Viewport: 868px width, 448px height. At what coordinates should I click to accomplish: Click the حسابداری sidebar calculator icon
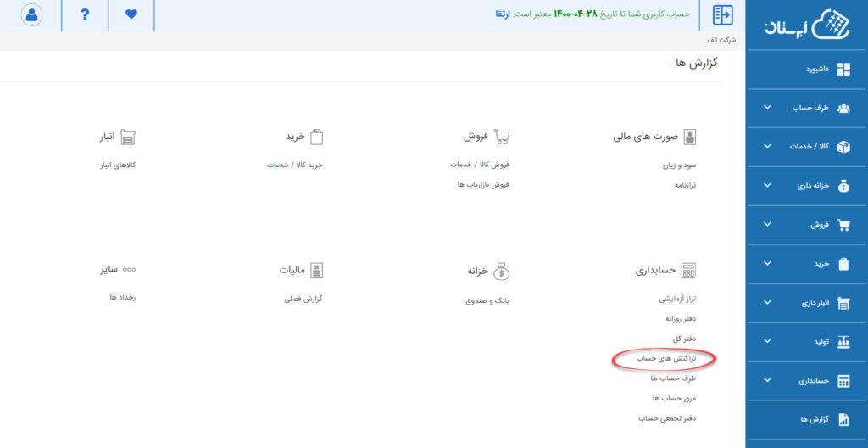[x=843, y=381]
